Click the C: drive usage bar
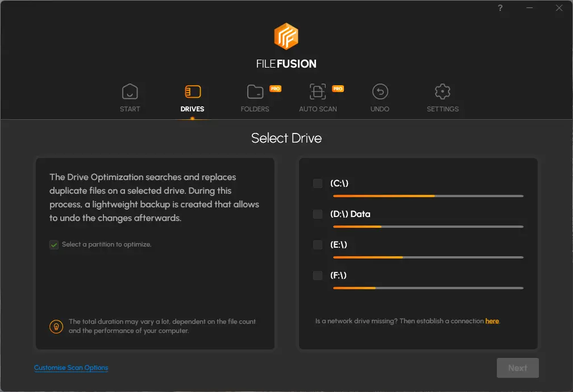This screenshot has width=573, height=392. (427, 196)
